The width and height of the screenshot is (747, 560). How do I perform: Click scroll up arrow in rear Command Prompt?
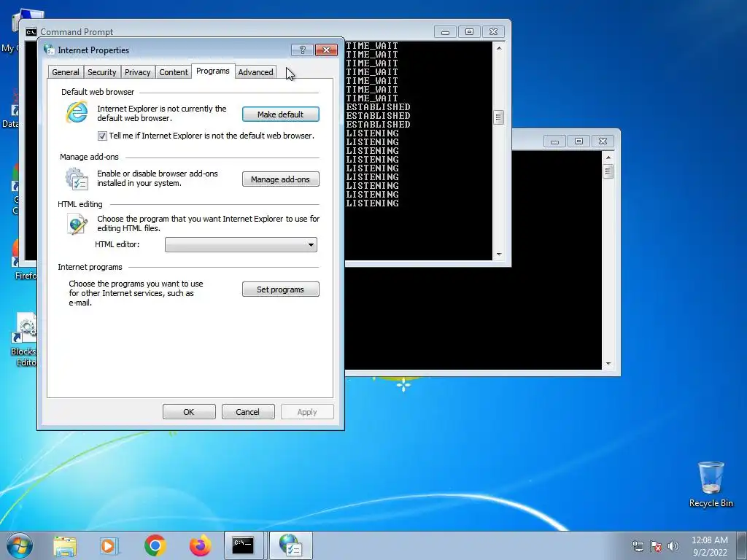coord(608,157)
